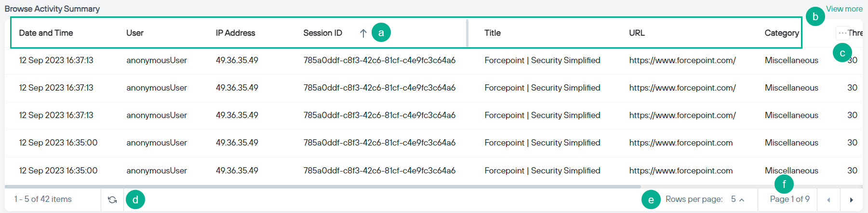This screenshot has width=868, height=213.
Task: Sort by IP Address column header
Action: tap(235, 33)
